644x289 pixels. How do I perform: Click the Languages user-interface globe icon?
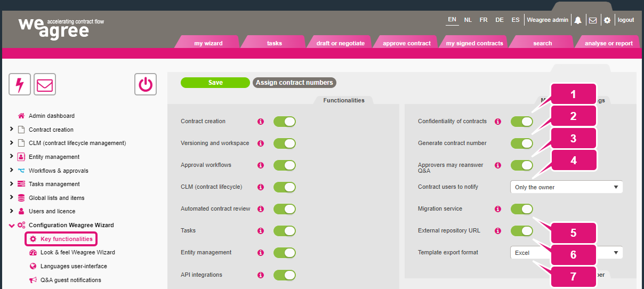pyautogui.click(x=33, y=266)
